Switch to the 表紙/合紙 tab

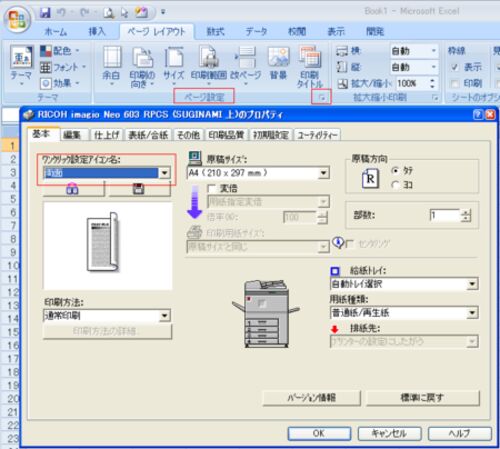(x=148, y=135)
